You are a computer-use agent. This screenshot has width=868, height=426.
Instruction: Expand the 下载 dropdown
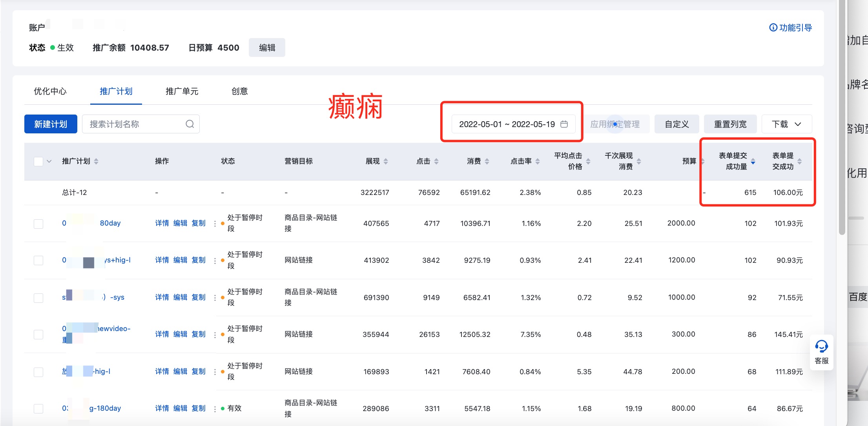pos(786,124)
